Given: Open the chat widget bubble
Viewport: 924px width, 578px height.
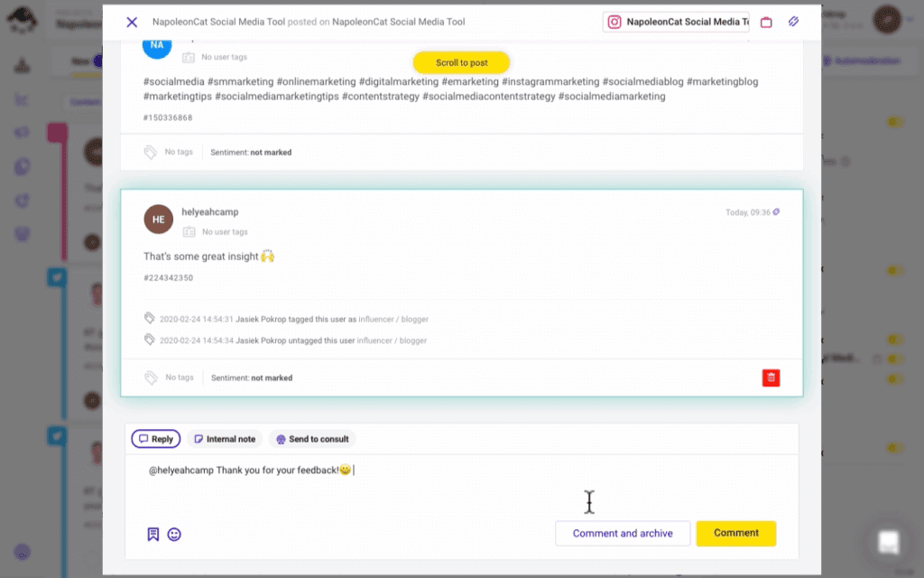Looking at the screenshot, I should (889, 542).
